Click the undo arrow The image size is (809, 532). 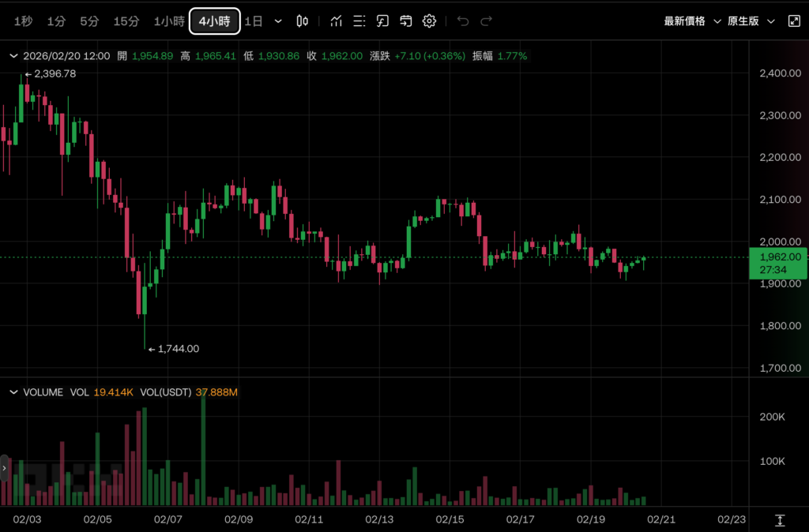coord(463,21)
